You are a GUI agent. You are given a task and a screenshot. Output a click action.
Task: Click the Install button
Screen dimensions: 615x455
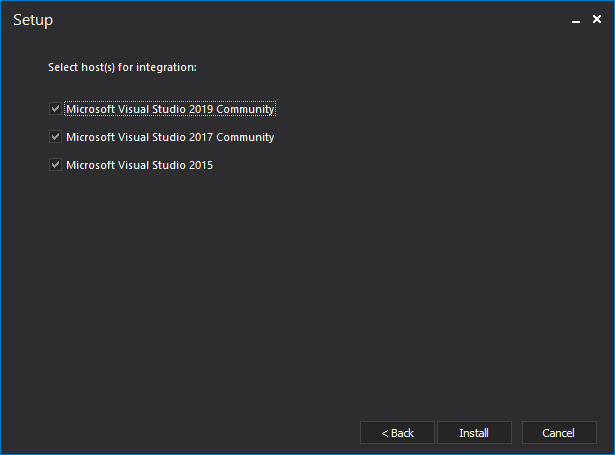(474, 433)
